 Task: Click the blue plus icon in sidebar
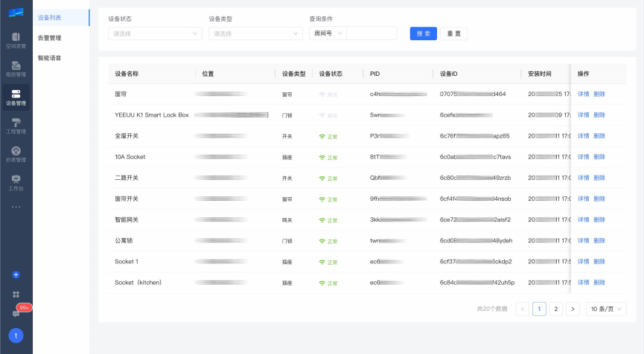(16, 275)
